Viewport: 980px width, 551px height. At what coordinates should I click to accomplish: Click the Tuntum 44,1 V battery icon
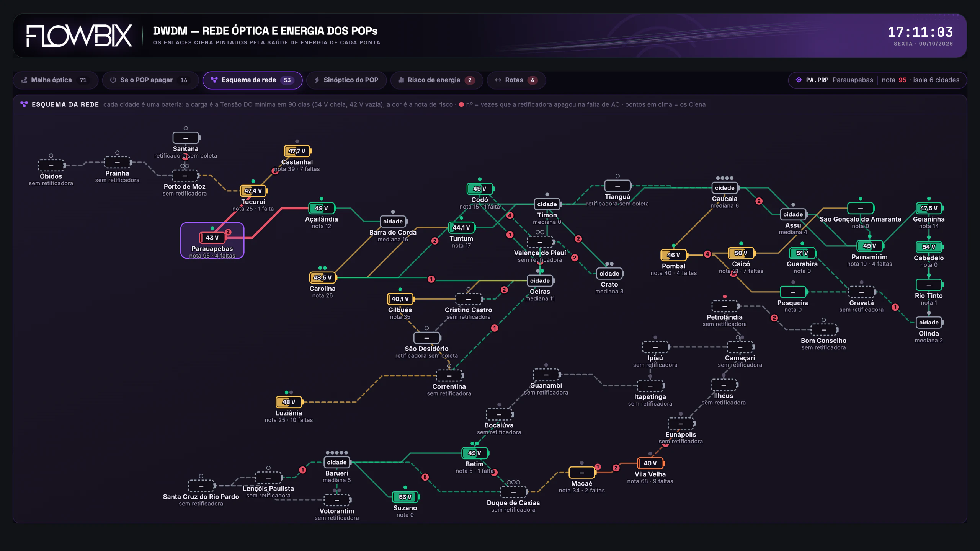[461, 227]
